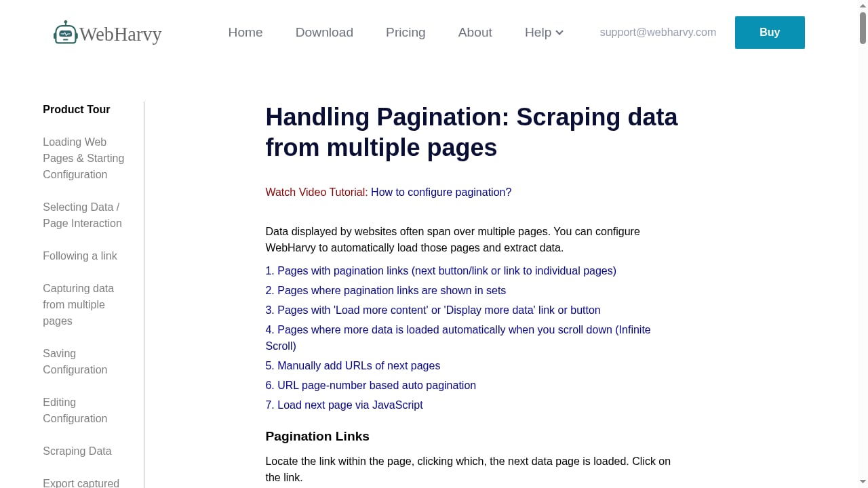The height and width of the screenshot is (488, 868).
Task: Open 'Scraping Data' sidebar item
Action: pyautogui.click(x=77, y=451)
